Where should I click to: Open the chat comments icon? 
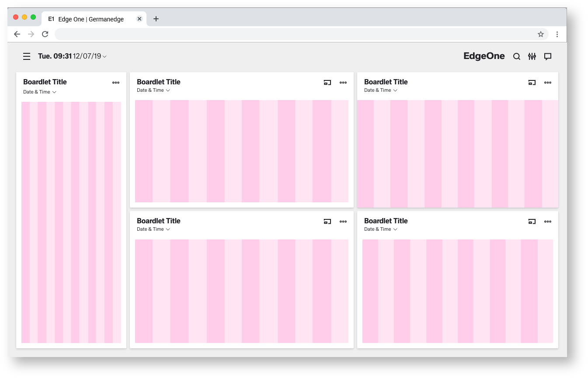(x=547, y=56)
